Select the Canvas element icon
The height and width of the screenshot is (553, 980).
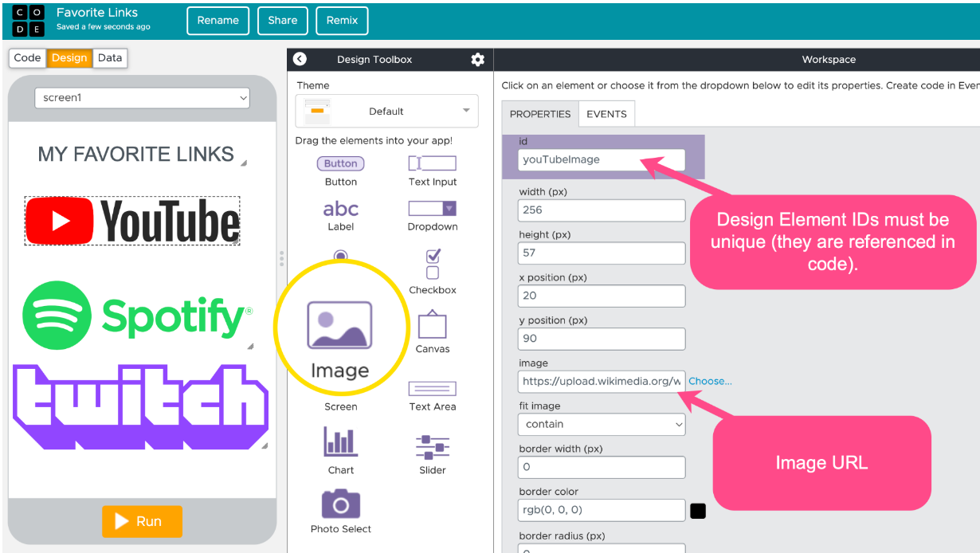pos(432,324)
